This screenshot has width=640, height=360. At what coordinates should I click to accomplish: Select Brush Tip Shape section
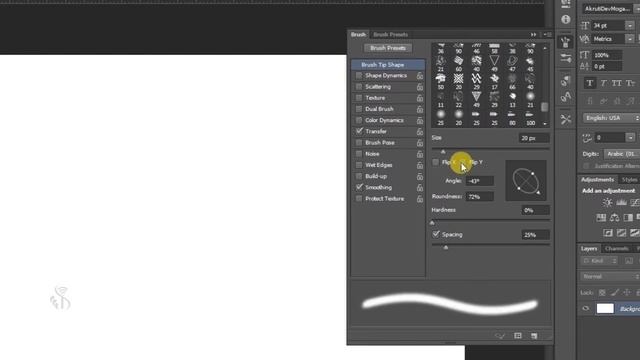pyautogui.click(x=388, y=64)
